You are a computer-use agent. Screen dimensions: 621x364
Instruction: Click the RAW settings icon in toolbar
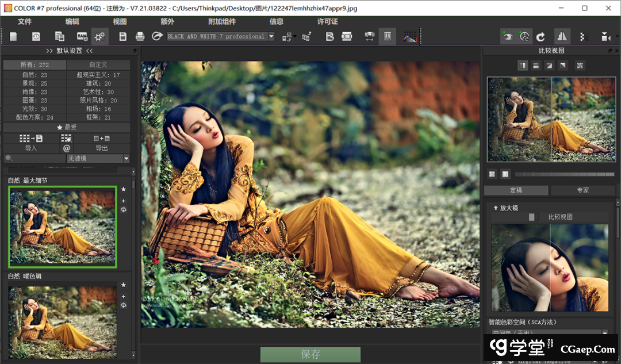[82, 37]
